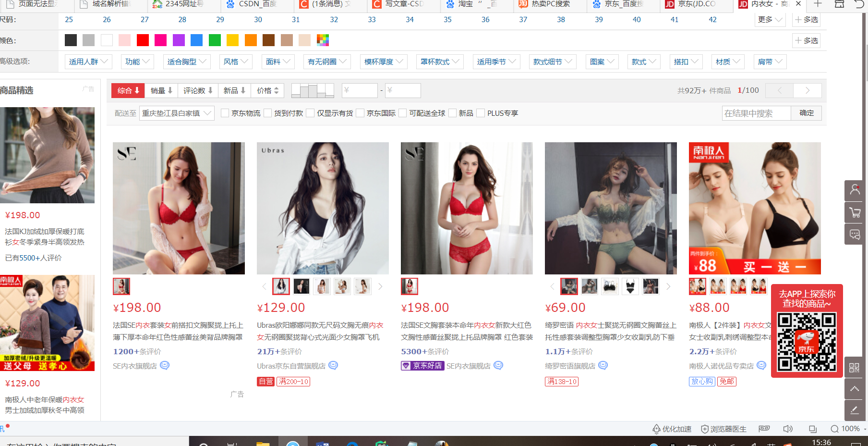Sort results by 评论数
Viewport: 868px width, 446px height.
pos(198,90)
